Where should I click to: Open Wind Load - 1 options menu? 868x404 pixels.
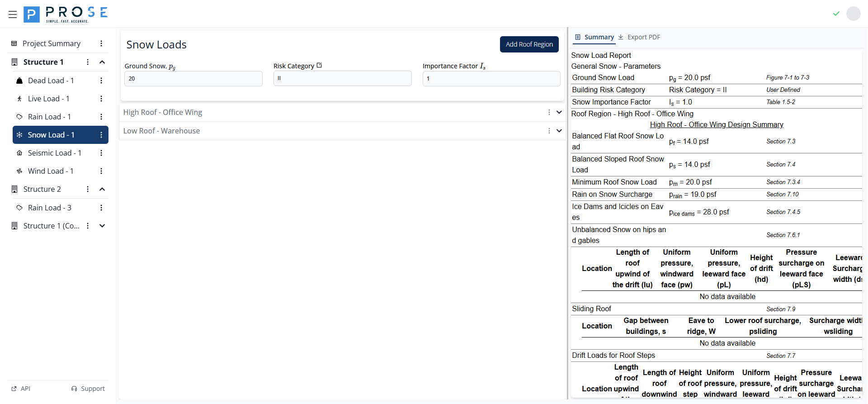[101, 171]
